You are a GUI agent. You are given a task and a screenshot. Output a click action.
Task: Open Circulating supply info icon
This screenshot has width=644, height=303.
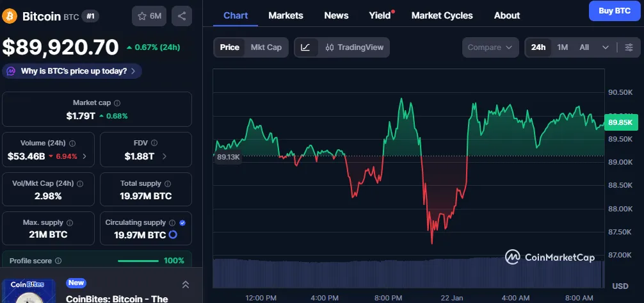[x=172, y=222]
